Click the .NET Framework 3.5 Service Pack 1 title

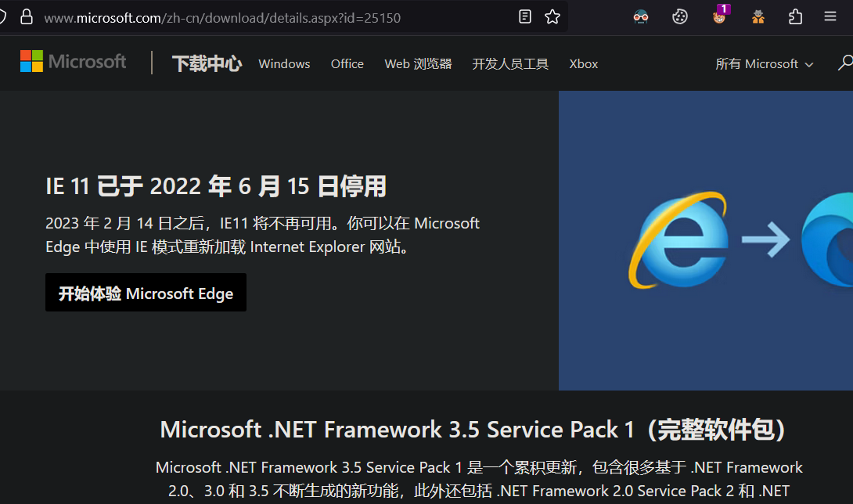click(x=473, y=430)
